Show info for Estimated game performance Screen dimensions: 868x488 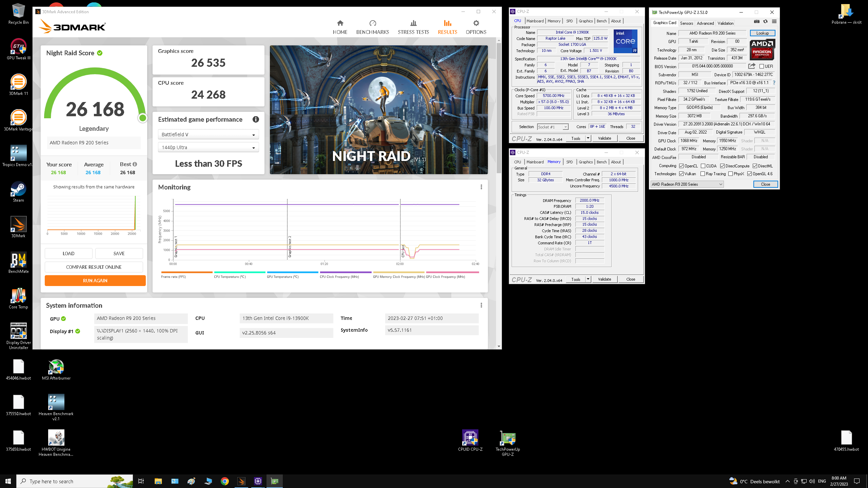(256, 119)
